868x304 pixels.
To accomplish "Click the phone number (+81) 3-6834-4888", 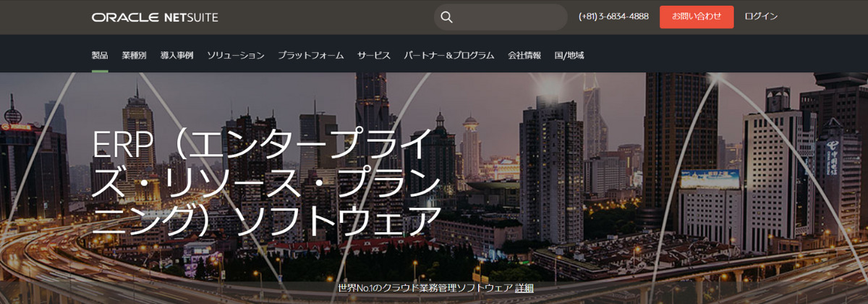I will (x=613, y=16).
